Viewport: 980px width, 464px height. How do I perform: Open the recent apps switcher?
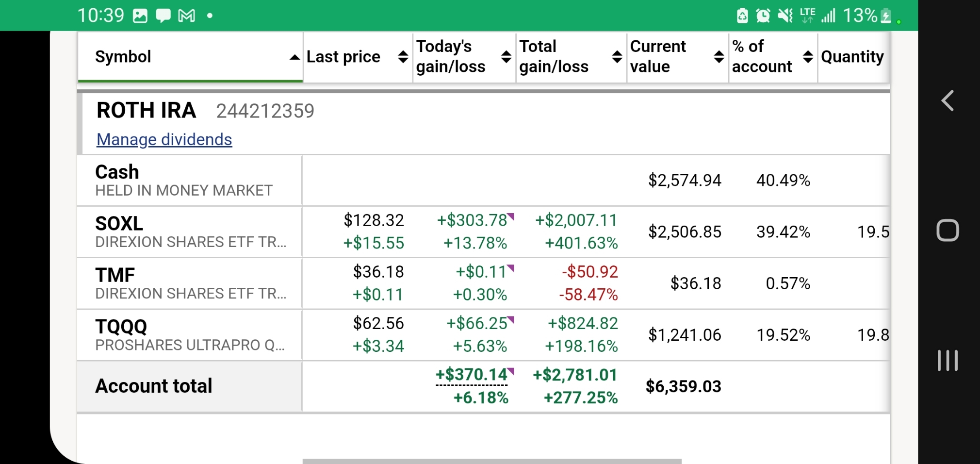(947, 361)
